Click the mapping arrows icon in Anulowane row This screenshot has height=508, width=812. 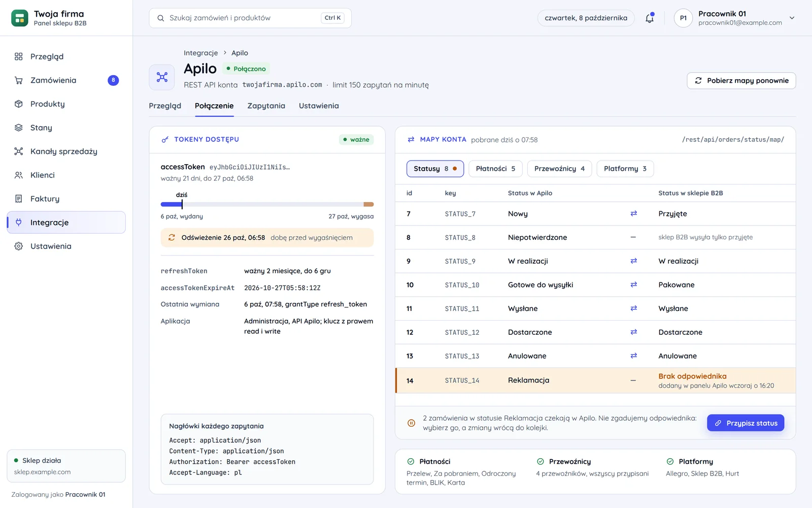(633, 356)
